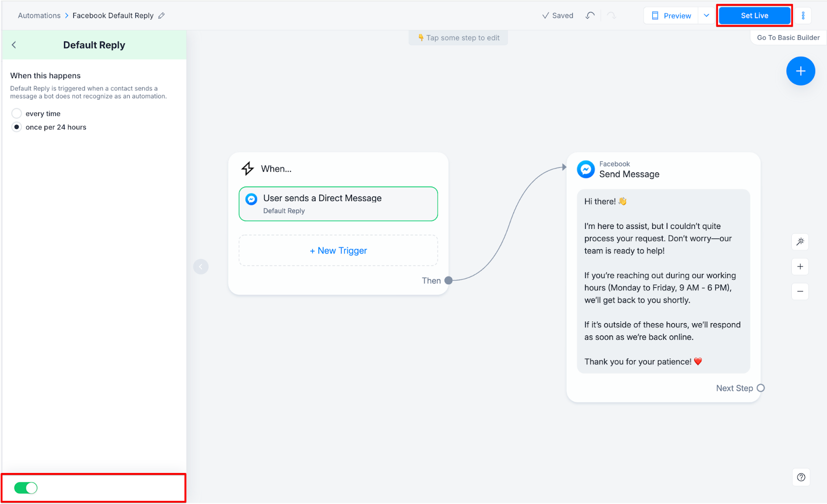Go back using Default Reply back chevron
Viewport: 827px width, 504px height.
click(x=14, y=45)
